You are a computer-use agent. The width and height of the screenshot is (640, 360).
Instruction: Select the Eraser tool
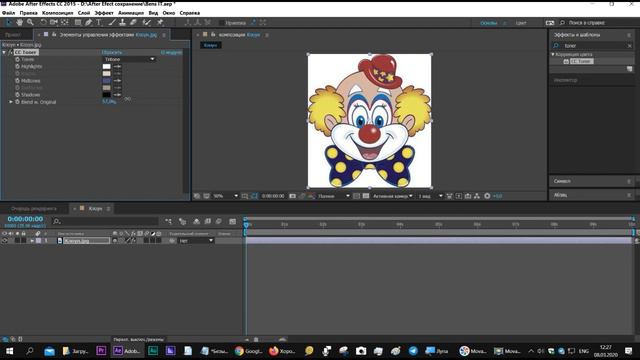point(133,22)
